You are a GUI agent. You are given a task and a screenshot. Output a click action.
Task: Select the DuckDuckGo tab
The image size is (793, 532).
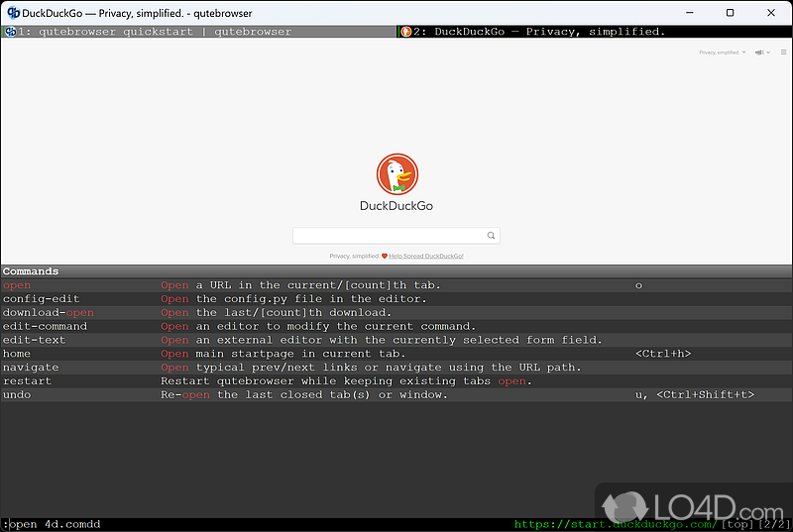coord(595,32)
